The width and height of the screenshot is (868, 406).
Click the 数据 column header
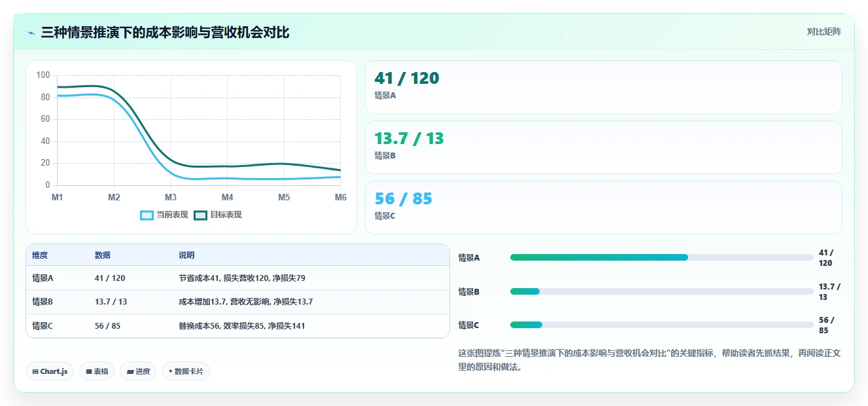click(103, 255)
